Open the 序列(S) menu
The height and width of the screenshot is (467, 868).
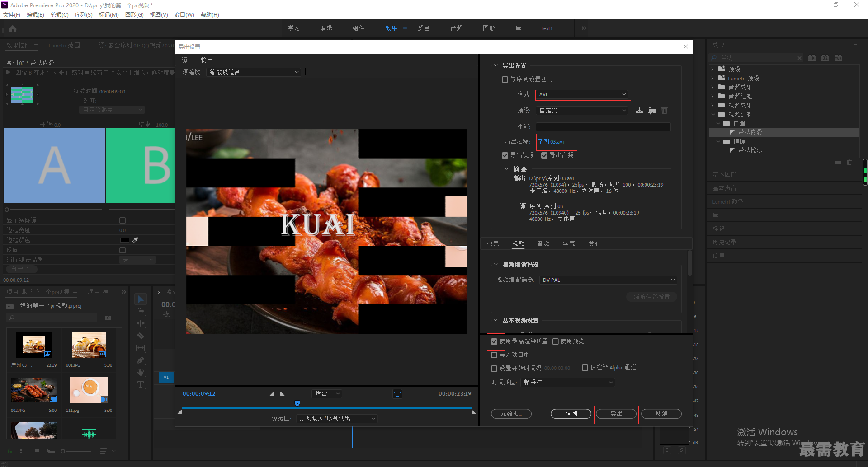pos(84,15)
